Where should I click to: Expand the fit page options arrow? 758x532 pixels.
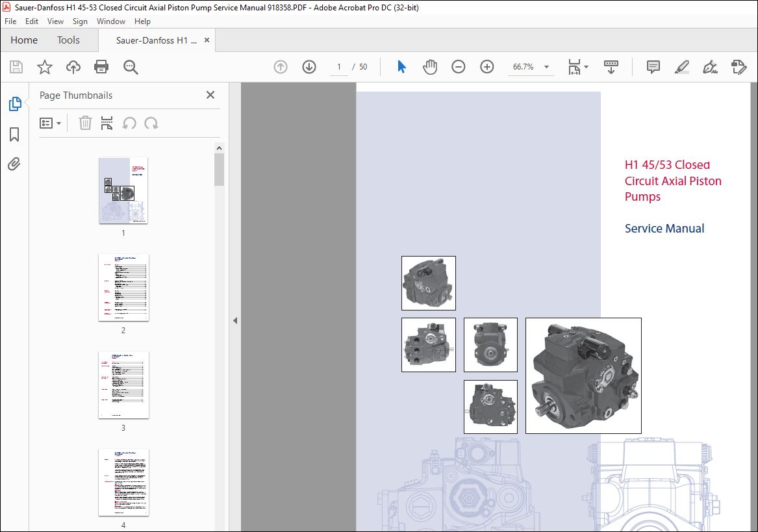pyautogui.click(x=587, y=67)
